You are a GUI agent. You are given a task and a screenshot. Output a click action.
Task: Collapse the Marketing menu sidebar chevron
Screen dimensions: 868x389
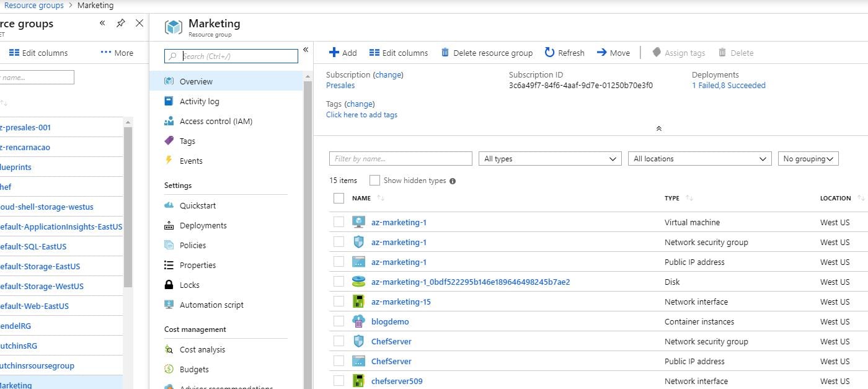coord(305,50)
